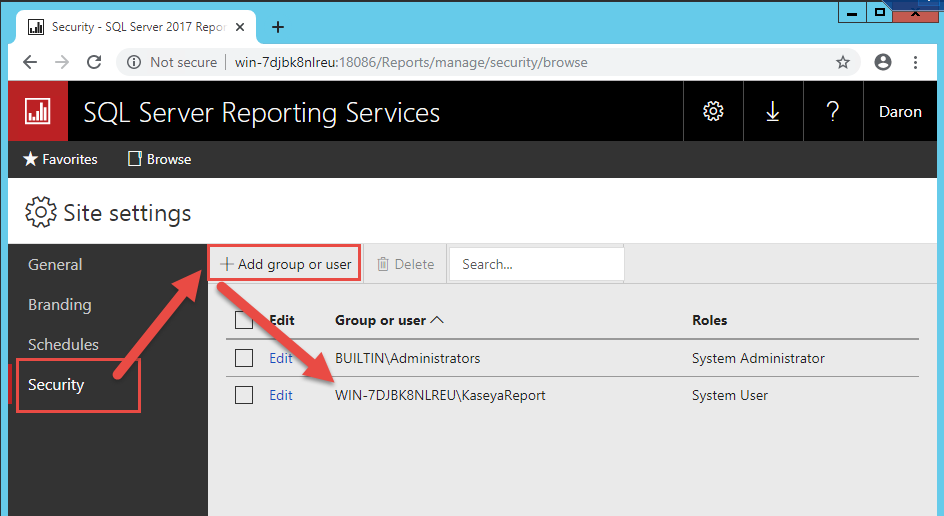The image size is (944, 516).
Task: Select General site settings
Action: click(x=55, y=264)
